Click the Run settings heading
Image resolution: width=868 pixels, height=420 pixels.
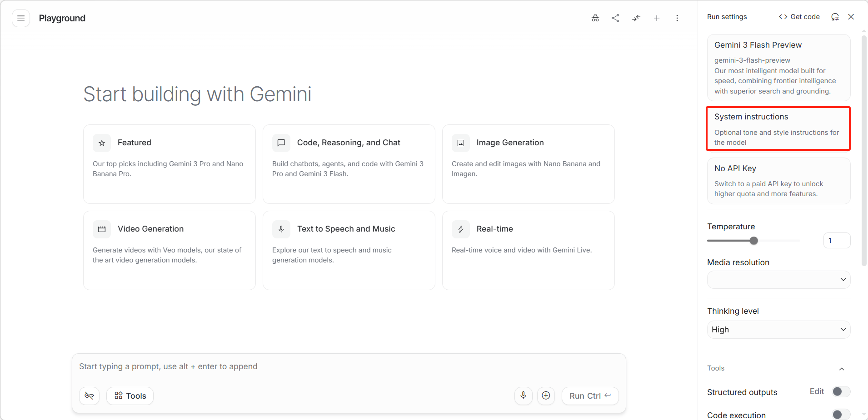[727, 17]
